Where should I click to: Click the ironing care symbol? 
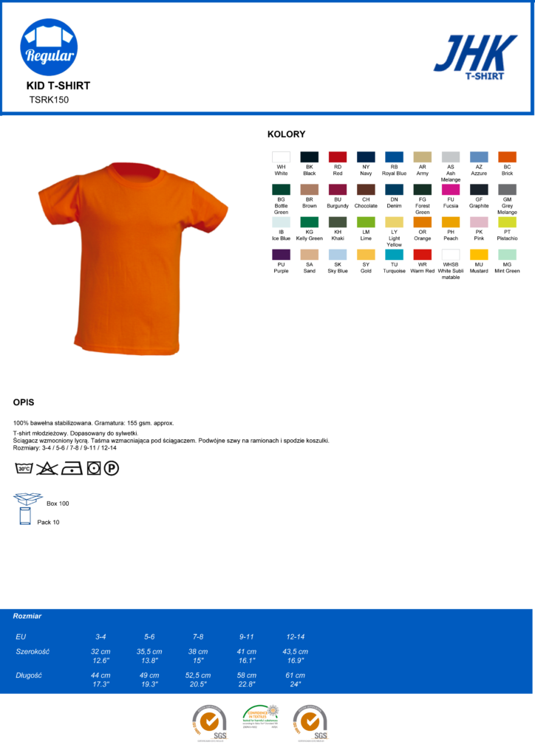click(72, 468)
